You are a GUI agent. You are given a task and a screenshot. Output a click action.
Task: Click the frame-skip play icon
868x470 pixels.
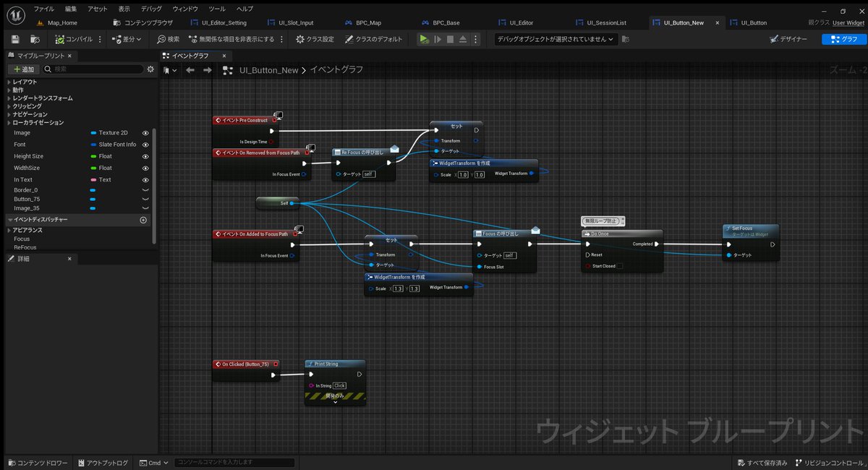tap(437, 39)
